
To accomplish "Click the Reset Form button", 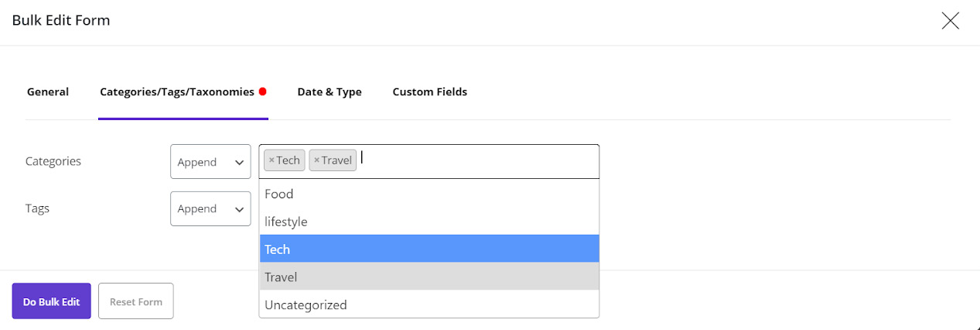I will coord(136,301).
